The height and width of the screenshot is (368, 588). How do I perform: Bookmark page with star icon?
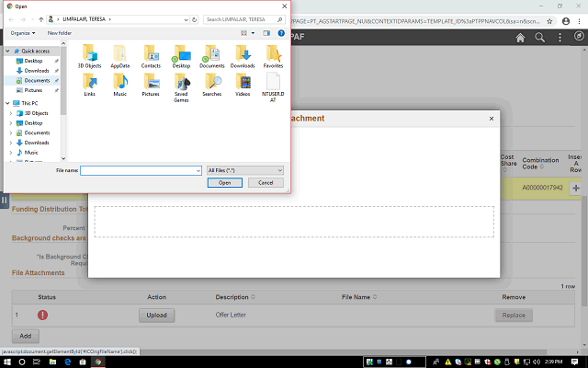pyautogui.click(x=549, y=21)
